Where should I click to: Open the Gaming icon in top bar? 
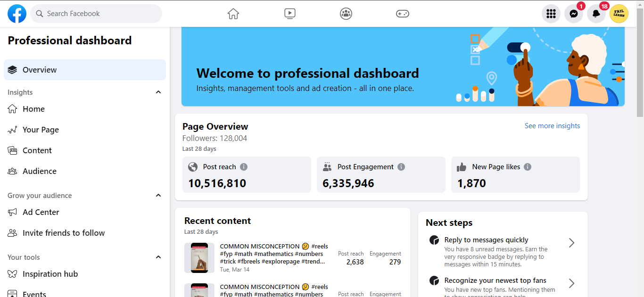click(403, 14)
